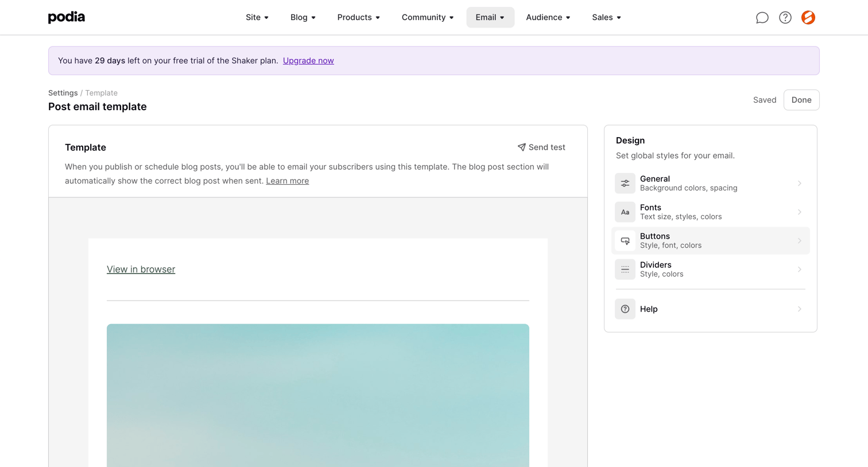The image size is (868, 467).
Task: Expand the Email dropdown menu
Action: (x=490, y=18)
